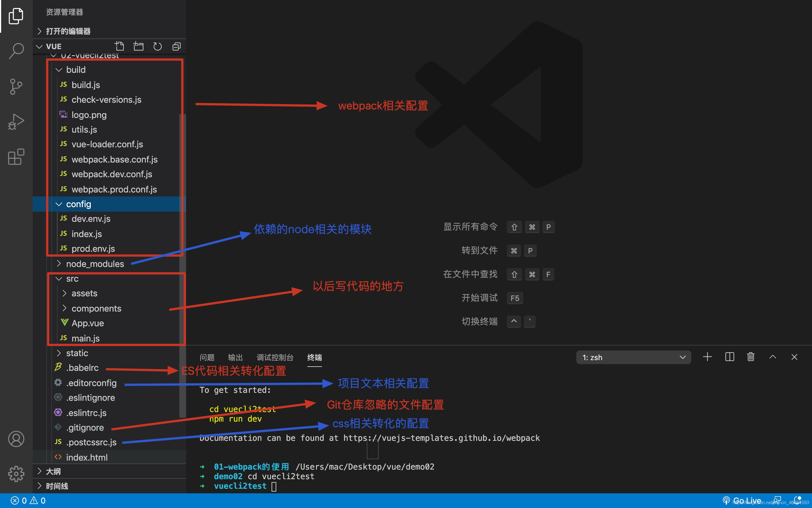The width and height of the screenshot is (812, 508).
Task: Select the Terminal (终端) tab
Action: pyautogui.click(x=314, y=357)
